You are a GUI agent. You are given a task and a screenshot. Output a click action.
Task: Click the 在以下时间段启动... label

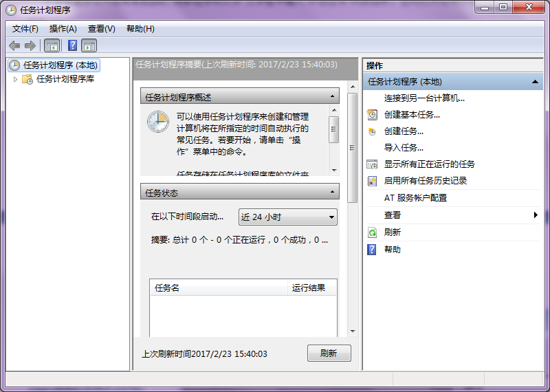[x=187, y=217]
